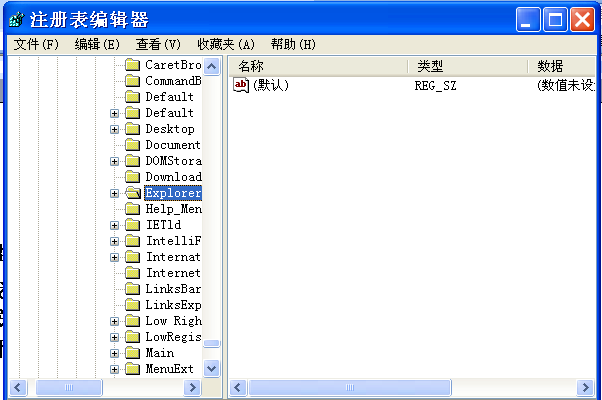Expand the Desktop registry key

coord(115,129)
